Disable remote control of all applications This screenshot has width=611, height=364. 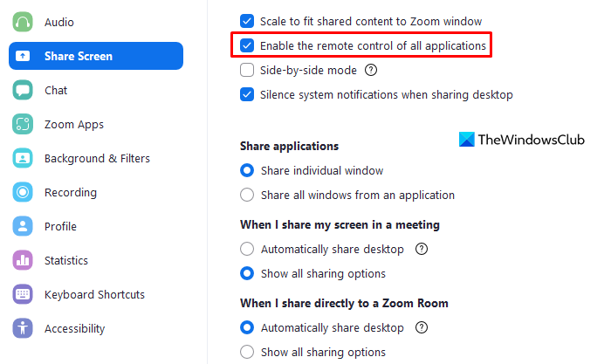tap(248, 45)
